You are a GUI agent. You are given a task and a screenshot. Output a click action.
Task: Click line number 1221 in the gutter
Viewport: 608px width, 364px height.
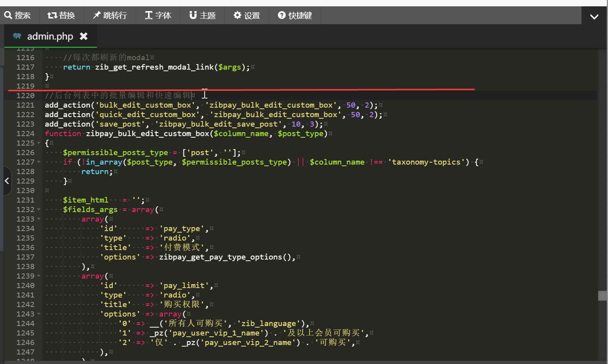coord(25,105)
